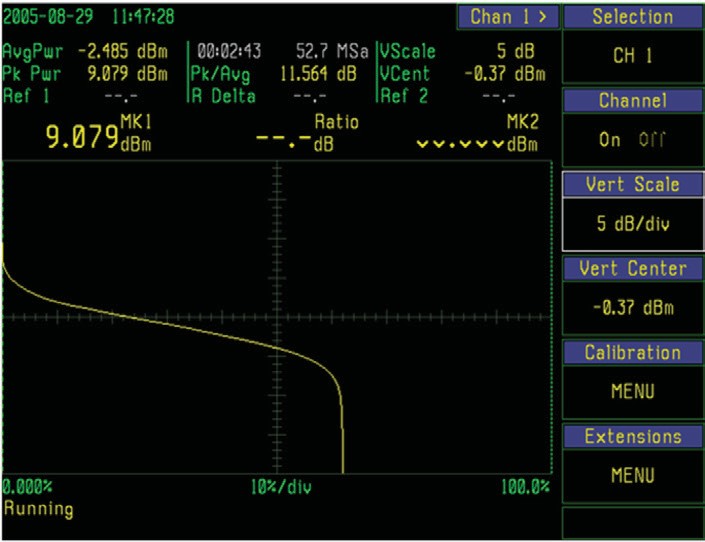Choose CH 1 in Selection softkey
The width and height of the screenshot is (705, 542).
pyautogui.click(x=633, y=56)
